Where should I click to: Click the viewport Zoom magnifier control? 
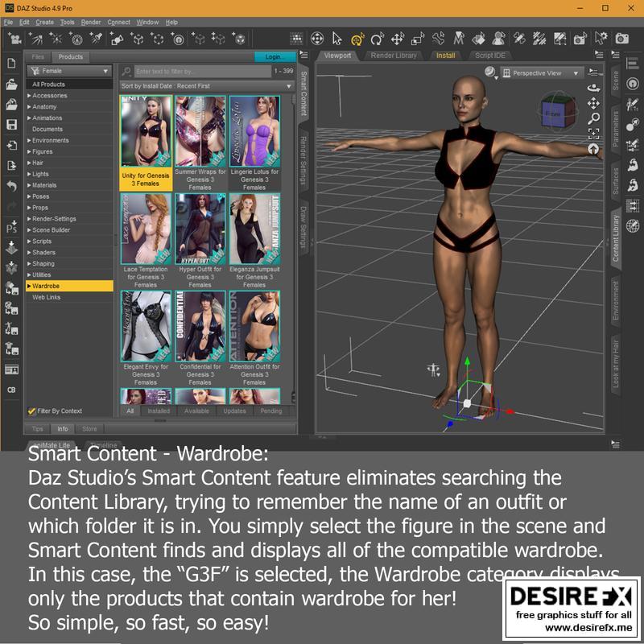coord(593,118)
